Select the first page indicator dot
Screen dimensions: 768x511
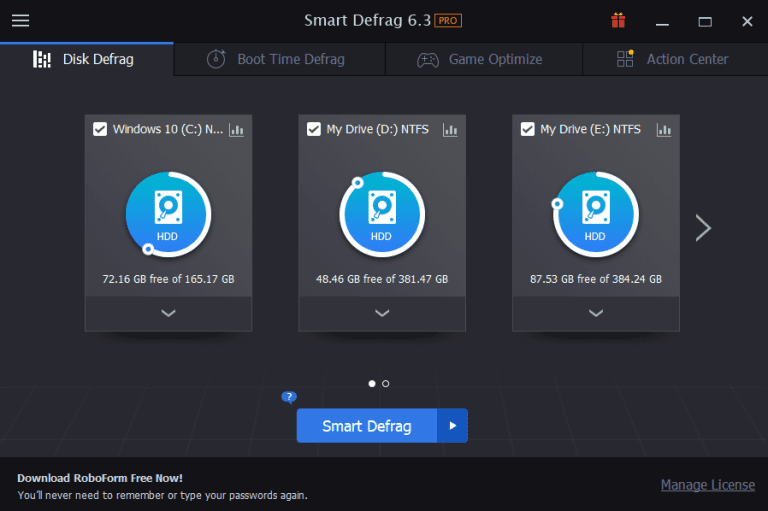[372, 384]
